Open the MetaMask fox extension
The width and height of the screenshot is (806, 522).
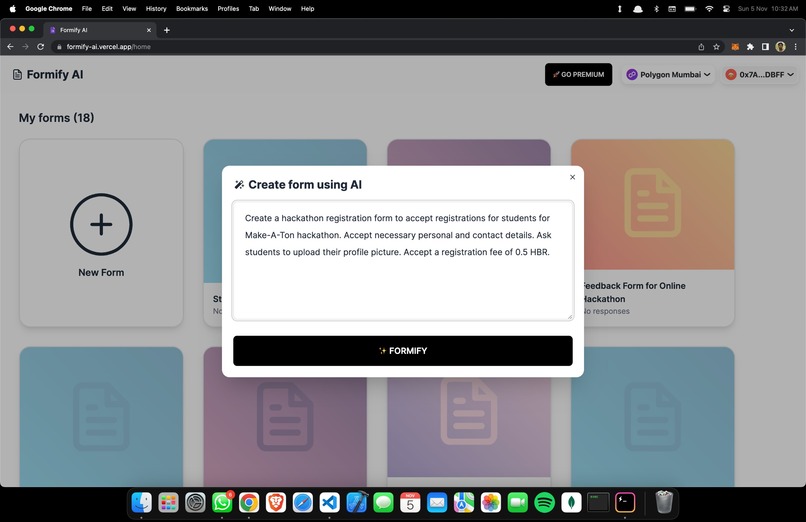[735, 47]
